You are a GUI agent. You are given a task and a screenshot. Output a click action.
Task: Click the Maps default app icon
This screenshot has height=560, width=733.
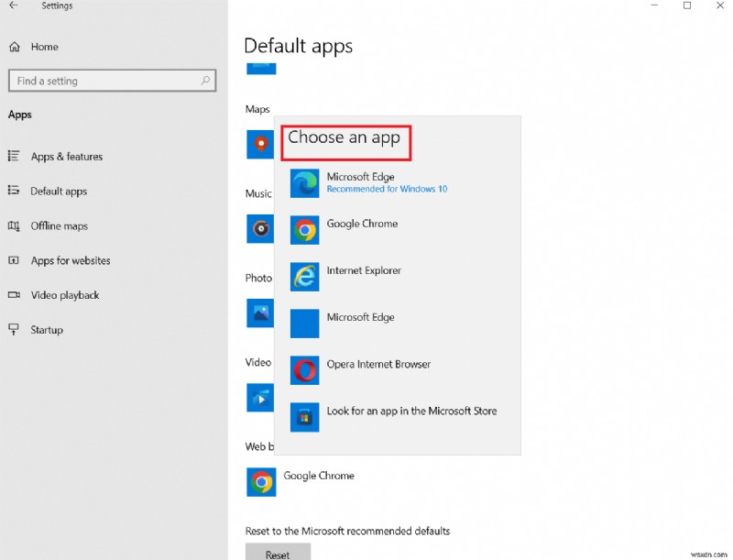(260, 145)
